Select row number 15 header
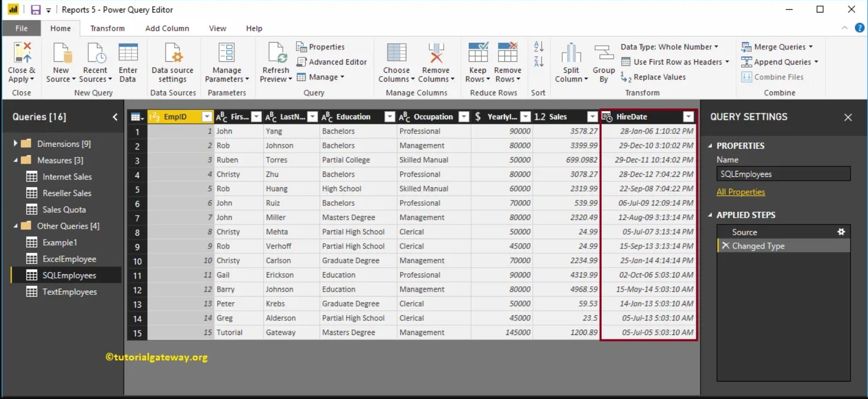 tap(137, 333)
